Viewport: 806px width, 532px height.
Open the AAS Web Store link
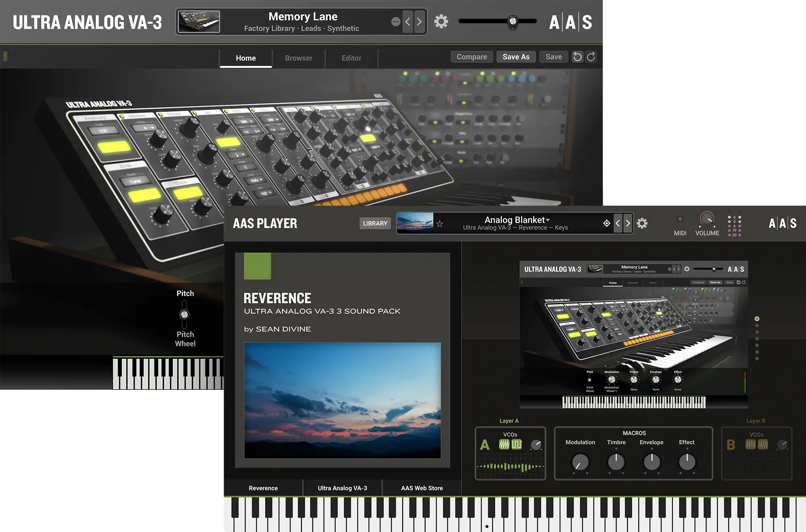pyautogui.click(x=422, y=488)
